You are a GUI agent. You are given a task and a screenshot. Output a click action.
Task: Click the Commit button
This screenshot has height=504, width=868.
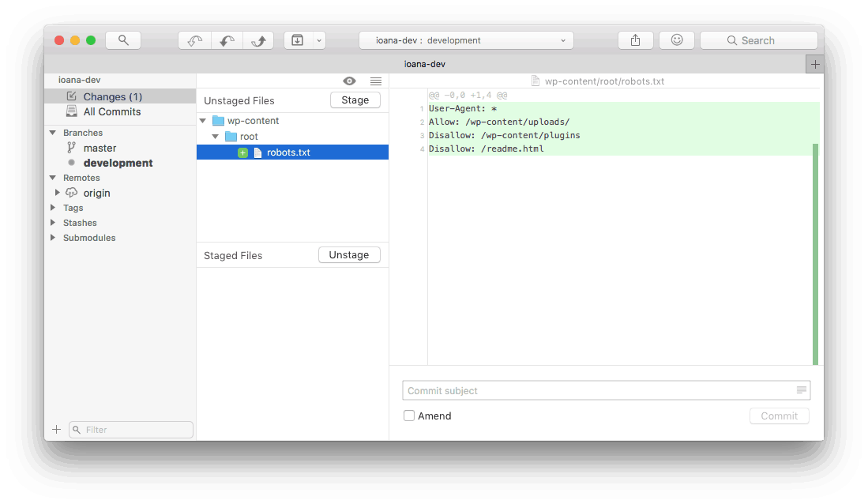coord(780,416)
